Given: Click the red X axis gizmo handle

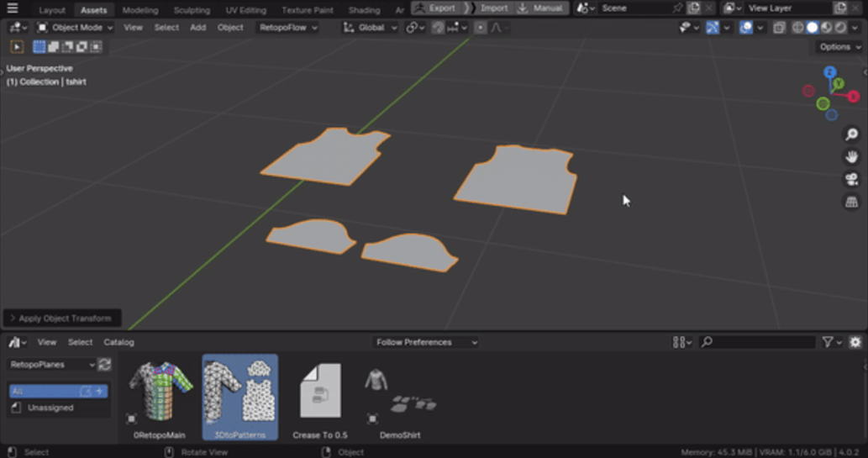Looking at the screenshot, I should 855,97.
